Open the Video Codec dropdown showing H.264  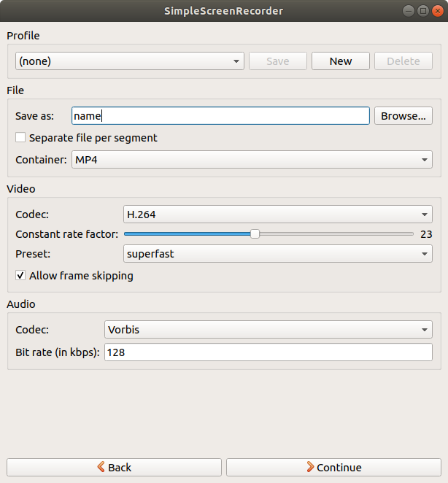click(x=277, y=214)
